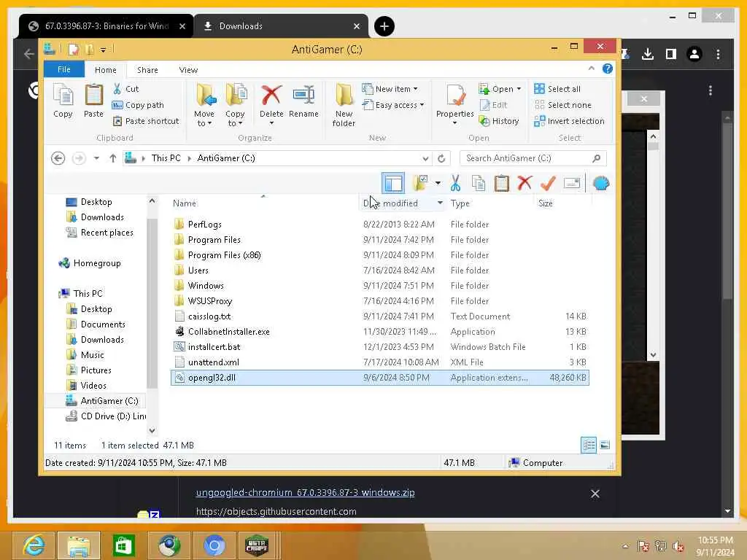Open the recent locations dropdown arrow
Viewport: 747px width, 560px height.
pos(96,158)
